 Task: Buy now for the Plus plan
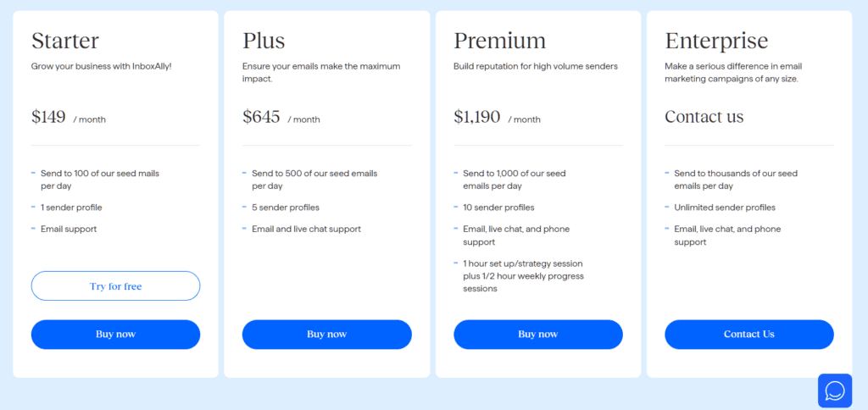[327, 335]
